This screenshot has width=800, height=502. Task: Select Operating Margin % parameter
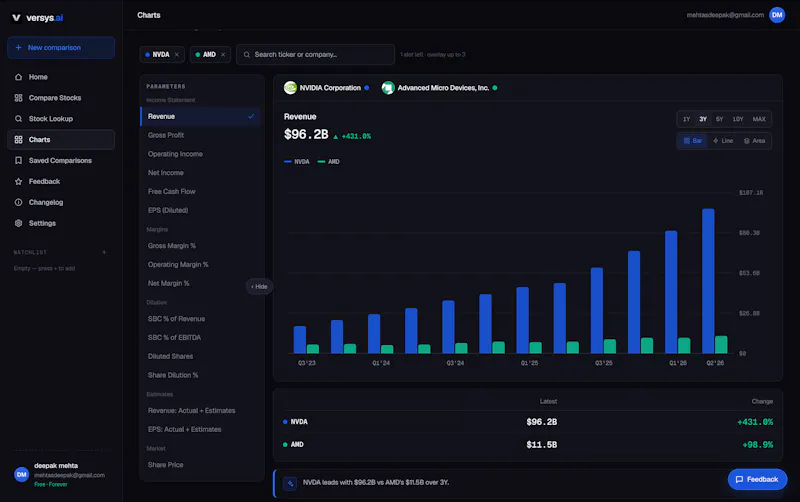pyautogui.click(x=200, y=265)
